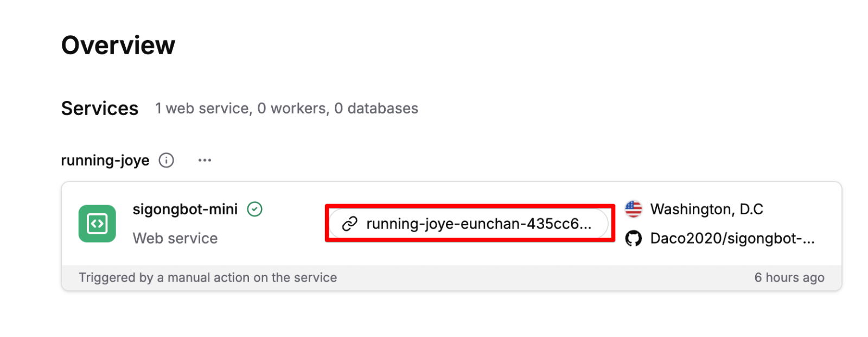Open the Daco2020/sigongbot repository link
Screen dimensions: 868x337
point(732,238)
